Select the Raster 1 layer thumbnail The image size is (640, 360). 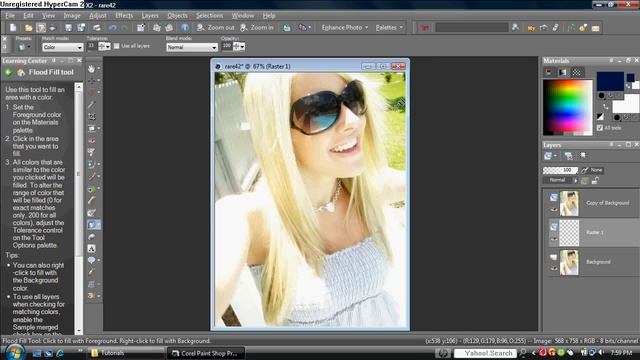click(x=569, y=233)
